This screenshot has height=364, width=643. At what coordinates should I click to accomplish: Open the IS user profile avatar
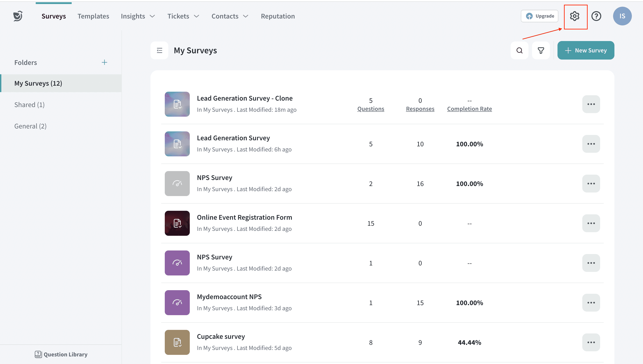click(x=622, y=16)
